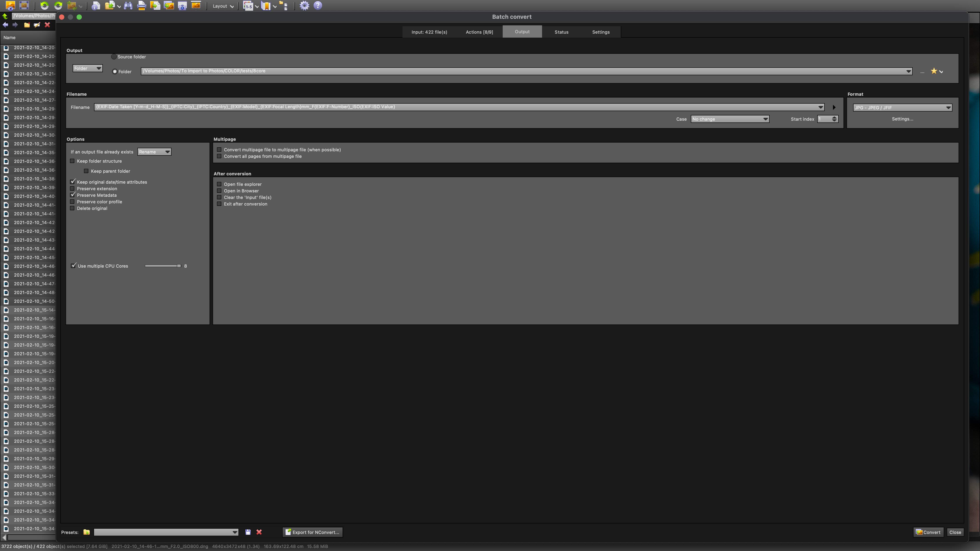Viewport: 980px width, 551px height.
Task: Click the screen capture camera icon
Action: (x=182, y=6)
